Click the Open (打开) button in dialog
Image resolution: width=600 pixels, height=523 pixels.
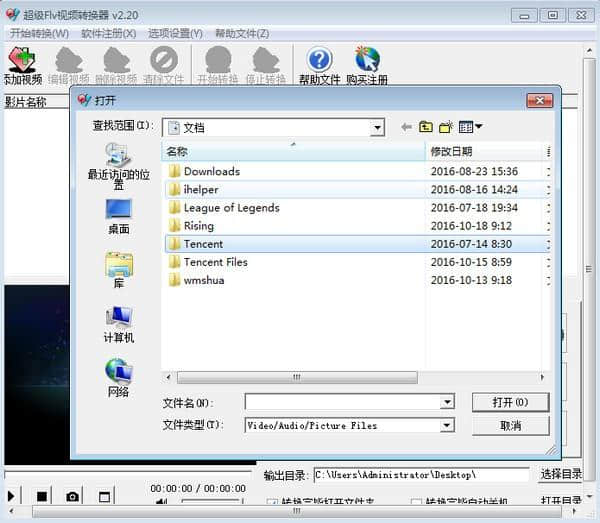(x=510, y=402)
